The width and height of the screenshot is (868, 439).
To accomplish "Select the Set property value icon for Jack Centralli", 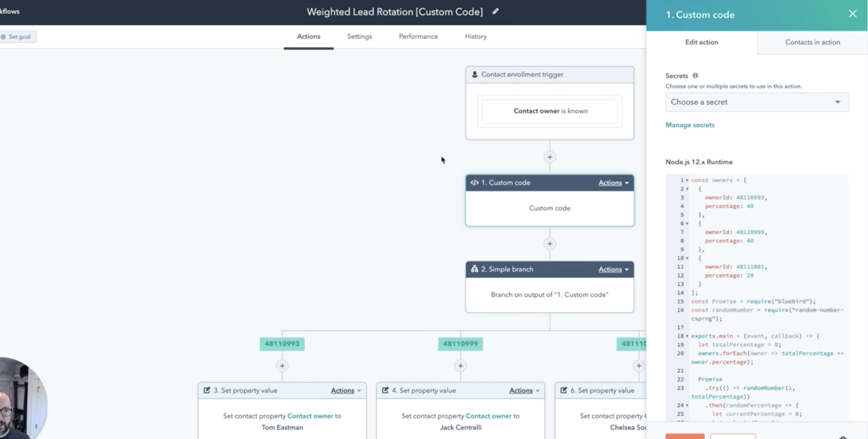I will [x=385, y=390].
